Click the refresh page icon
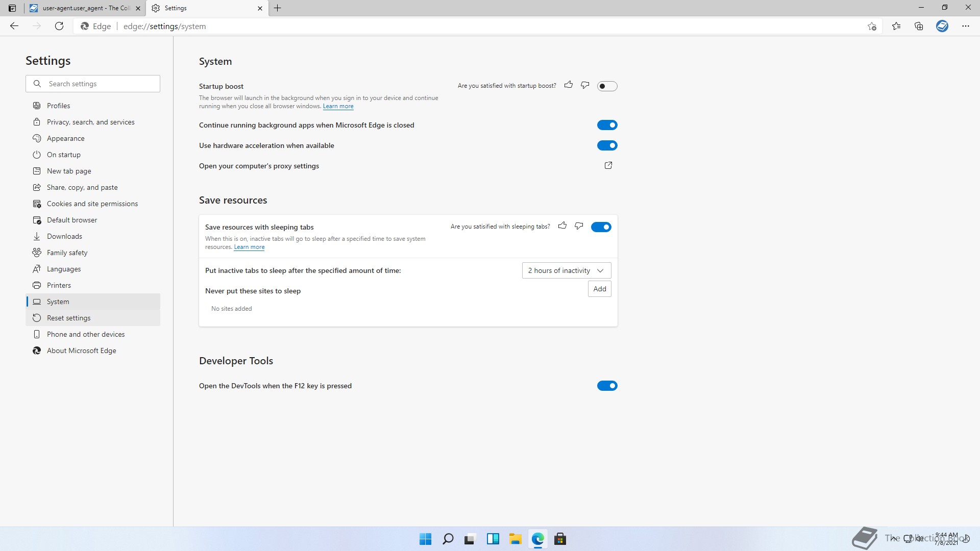980x551 pixels. pyautogui.click(x=59, y=26)
